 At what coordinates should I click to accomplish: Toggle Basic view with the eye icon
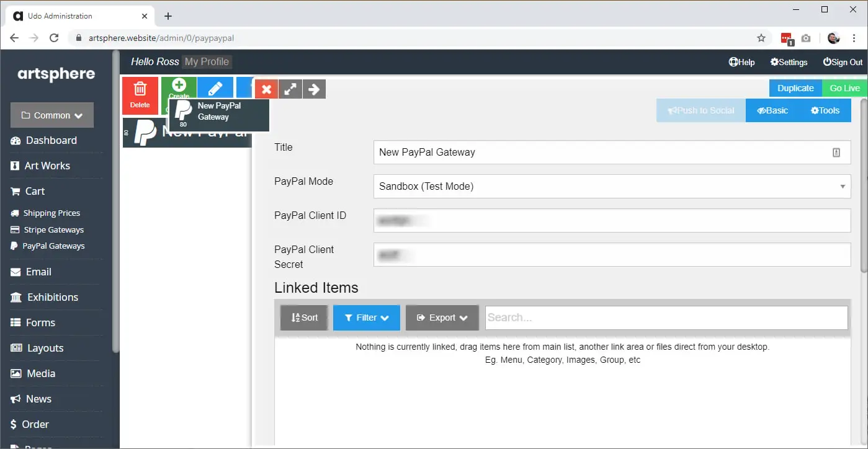(x=773, y=110)
